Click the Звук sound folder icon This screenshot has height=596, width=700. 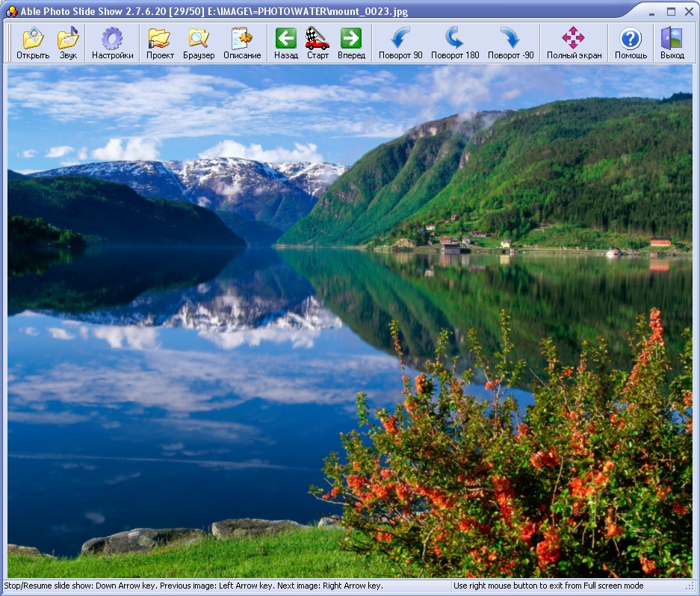[68, 43]
